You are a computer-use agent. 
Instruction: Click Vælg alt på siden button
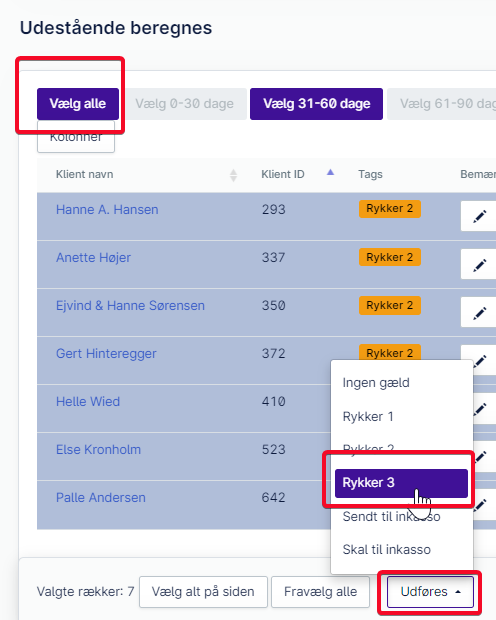[x=203, y=592]
